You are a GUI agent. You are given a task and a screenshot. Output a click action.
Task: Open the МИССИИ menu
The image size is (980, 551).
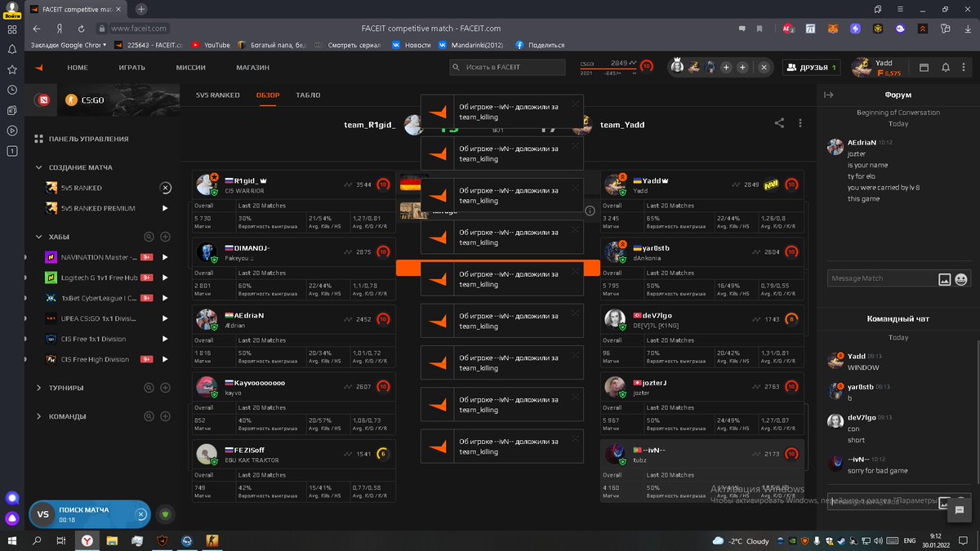(191, 68)
